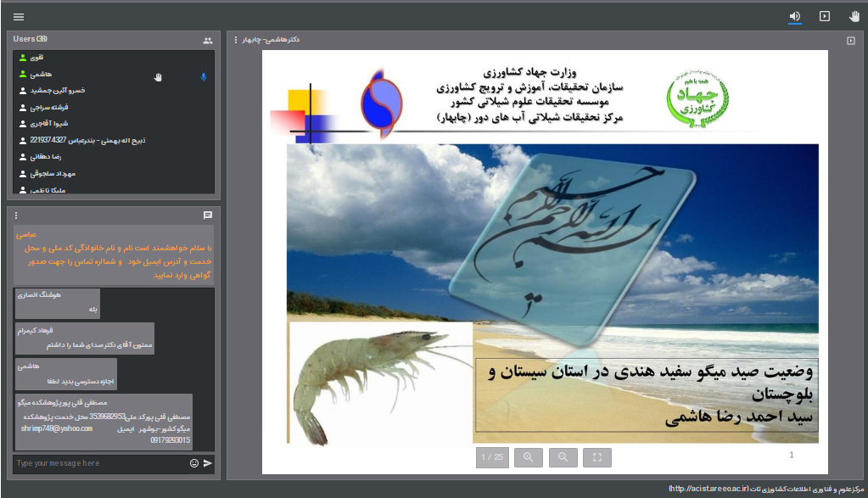Select user فرشته سراجی in the Users list
The height and width of the screenshot is (498, 868).
point(49,108)
